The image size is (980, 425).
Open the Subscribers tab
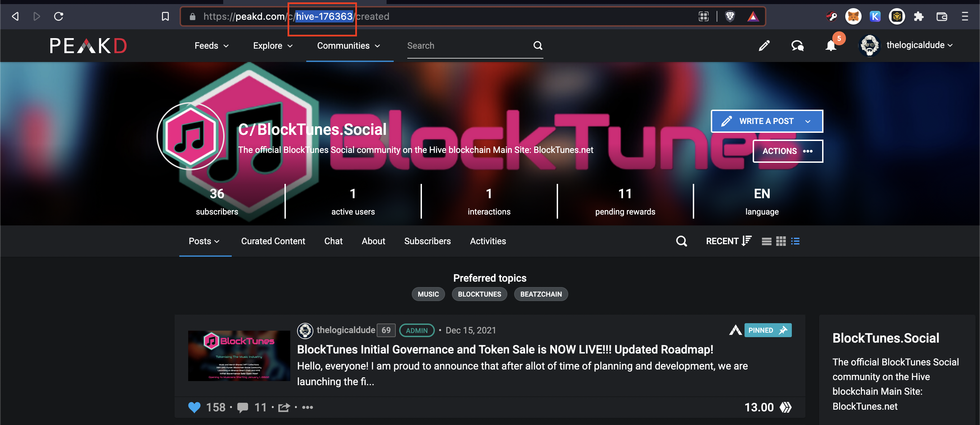pos(427,241)
